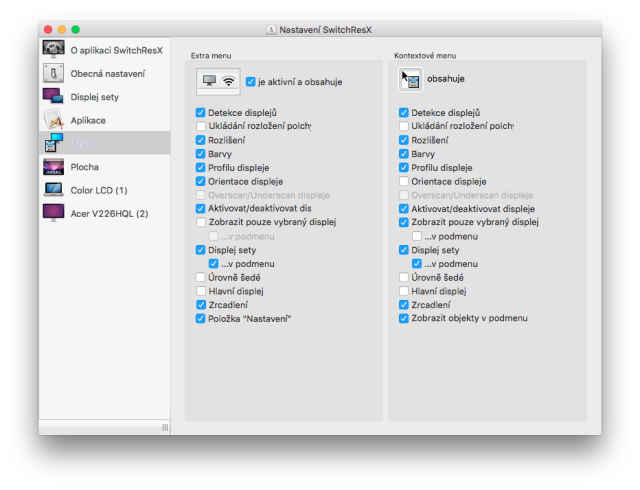The image size is (640, 490).
Task: Zoom the window with green button
Action: pos(76,29)
